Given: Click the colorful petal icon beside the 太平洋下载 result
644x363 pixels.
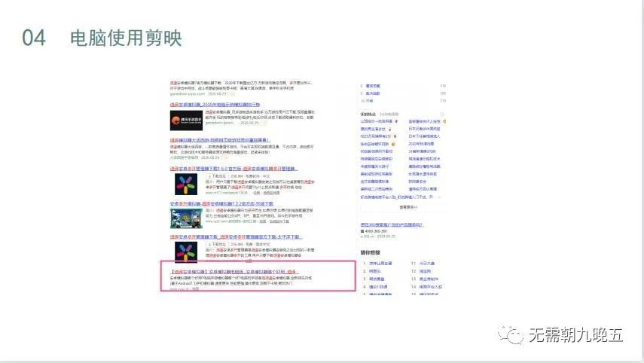Looking at the screenshot, I should [186, 252].
